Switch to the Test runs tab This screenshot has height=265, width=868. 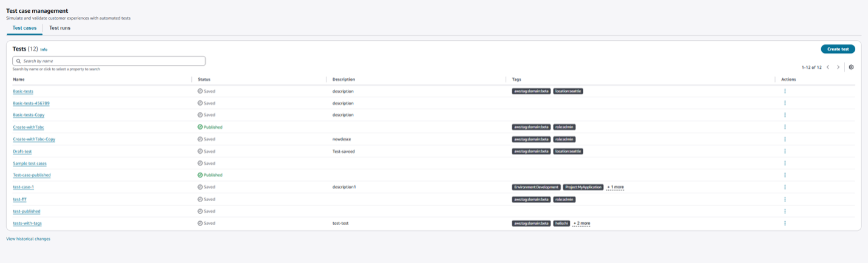pyautogui.click(x=59, y=28)
